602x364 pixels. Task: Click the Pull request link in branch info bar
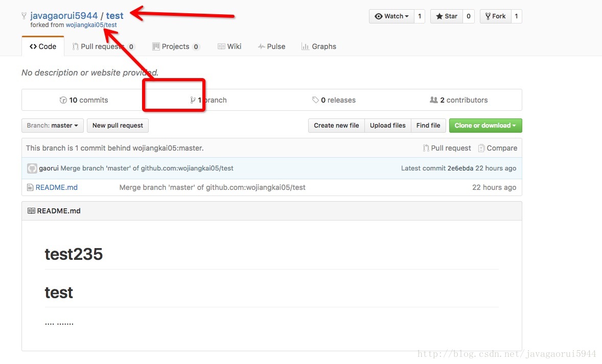click(x=447, y=148)
